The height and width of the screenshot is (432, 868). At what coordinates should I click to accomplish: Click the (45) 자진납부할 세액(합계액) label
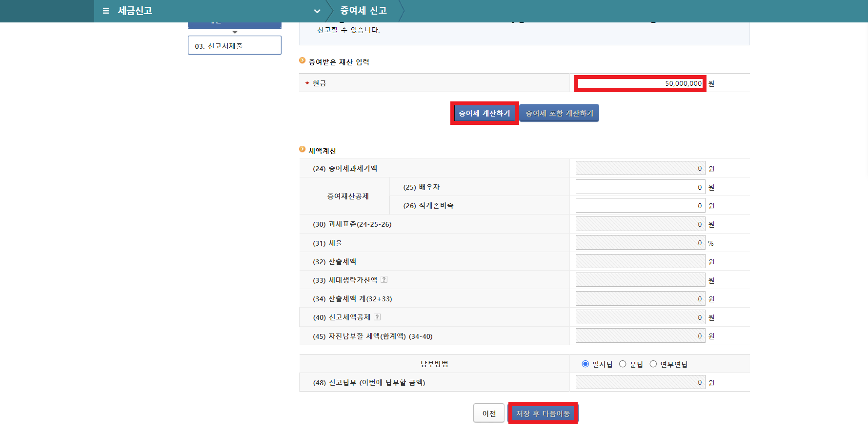373,336
